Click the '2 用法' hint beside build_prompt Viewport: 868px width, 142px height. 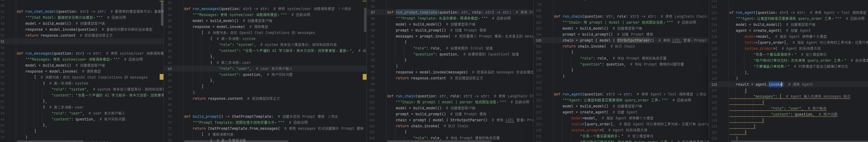(x=333, y=116)
